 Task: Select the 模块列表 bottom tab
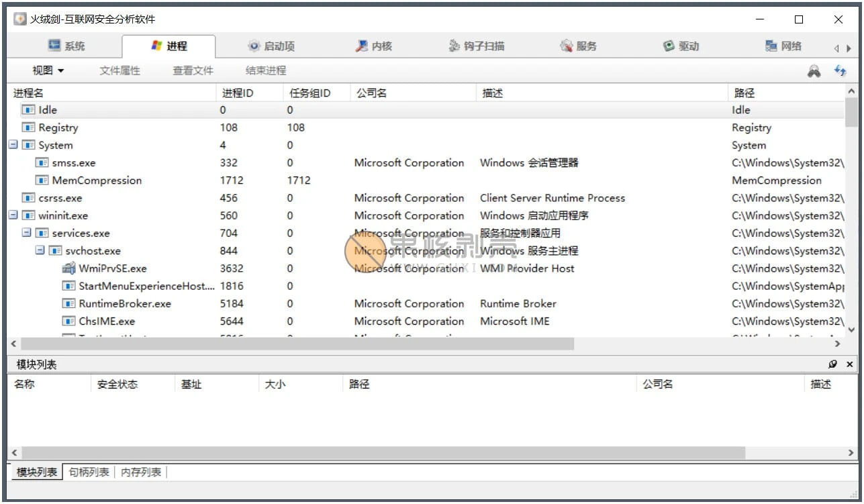pos(37,472)
